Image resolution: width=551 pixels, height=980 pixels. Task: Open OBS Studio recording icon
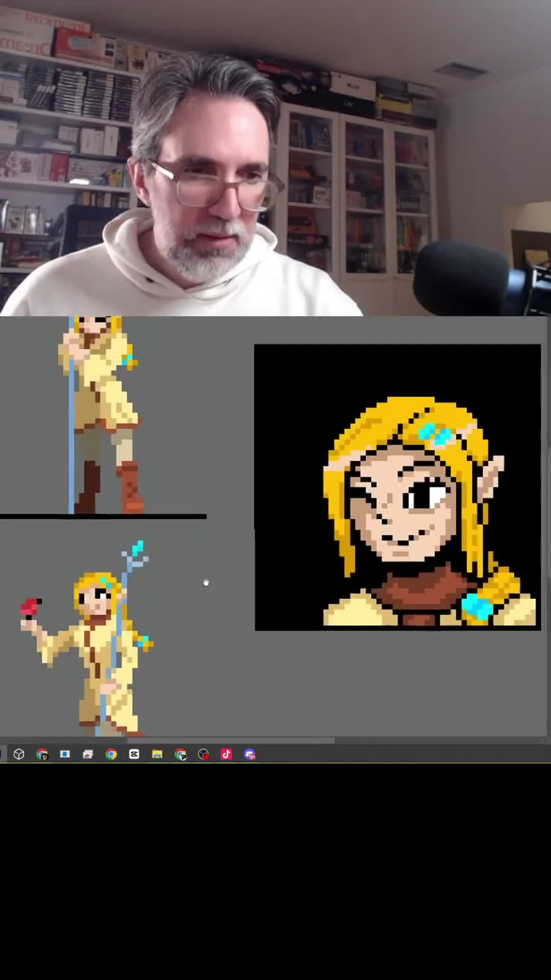coord(203,754)
